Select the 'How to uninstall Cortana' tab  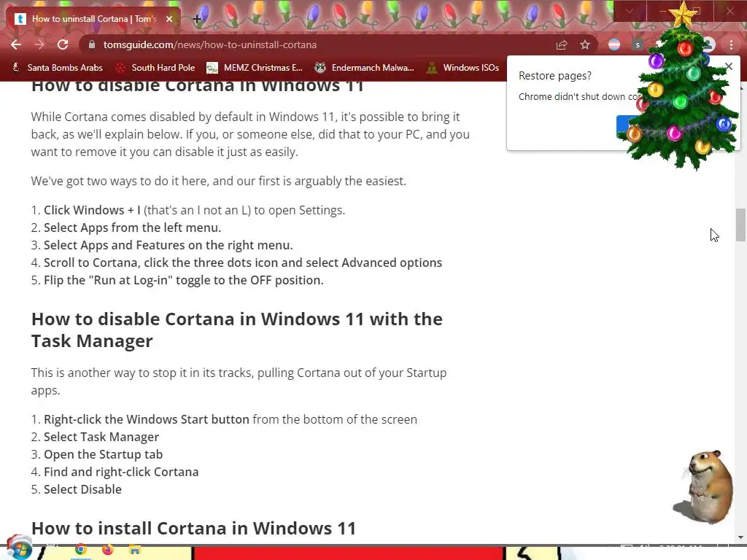coord(94,19)
